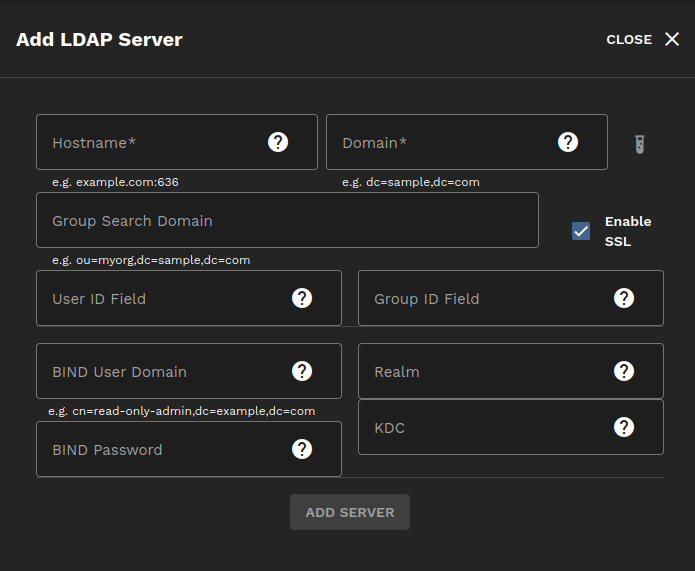Click the help icon in Domain field

point(568,142)
